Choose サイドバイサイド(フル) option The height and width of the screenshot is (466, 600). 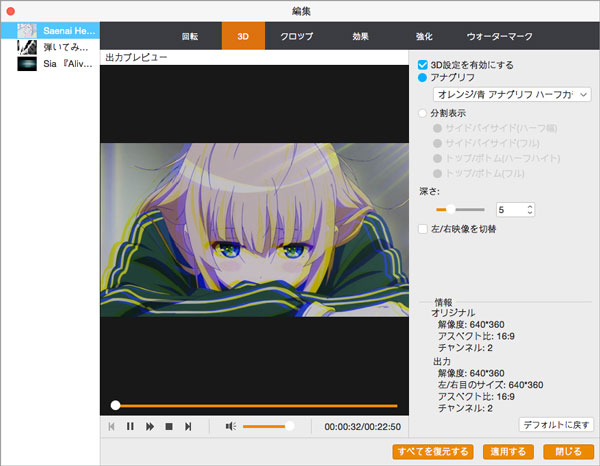pyautogui.click(x=437, y=143)
